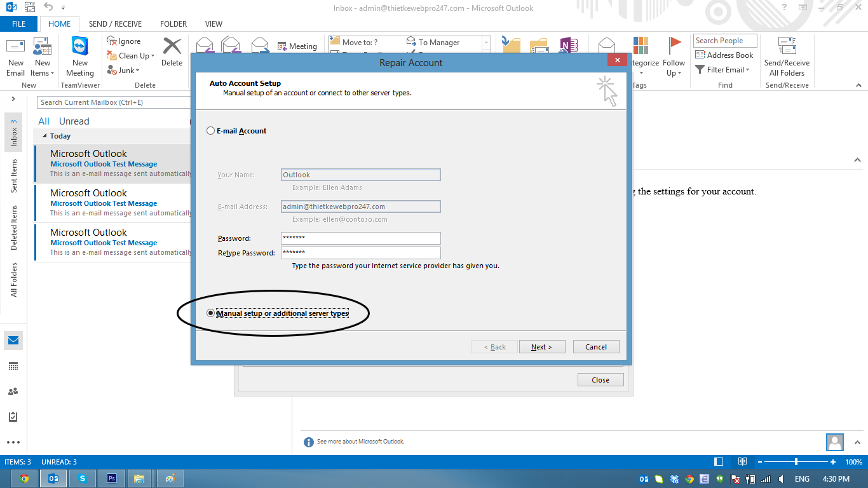Image resolution: width=868 pixels, height=488 pixels.
Task: Filter messages by Unread
Action: pyautogui.click(x=74, y=121)
